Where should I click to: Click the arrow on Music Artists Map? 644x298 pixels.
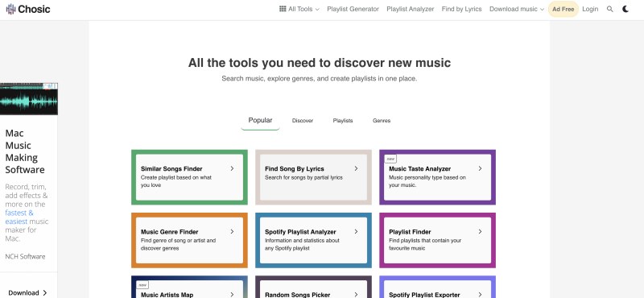pos(232,295)
